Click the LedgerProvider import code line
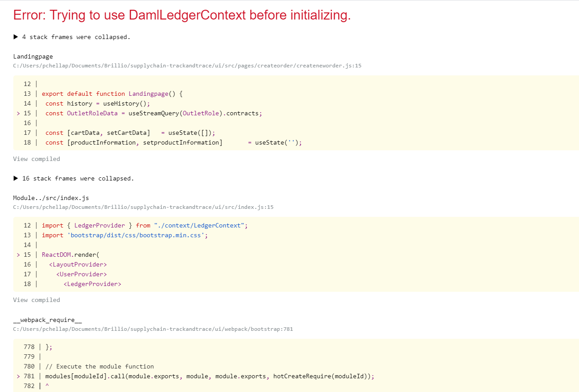The height and width of the screenshot is (392, 579). [145, 226]
